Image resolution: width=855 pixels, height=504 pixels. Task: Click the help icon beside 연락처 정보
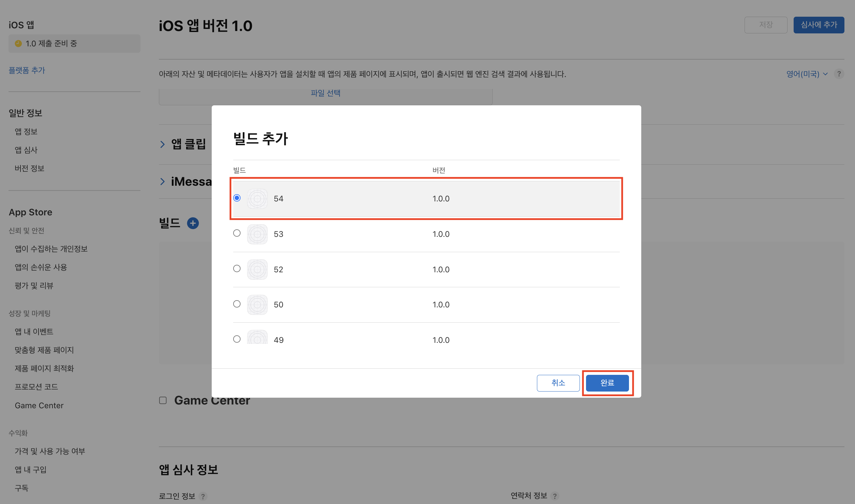pyautogui.click(x=554, y=497)
